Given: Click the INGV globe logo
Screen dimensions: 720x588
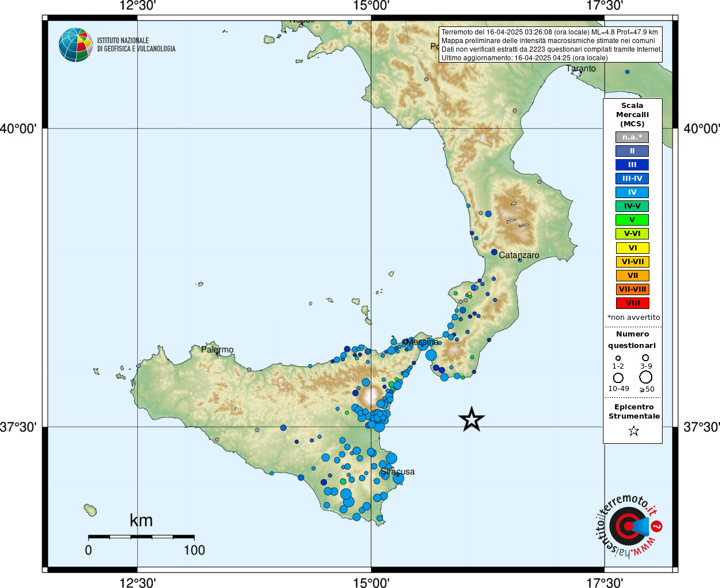Looking at the screenshot, I should coord(75,45).
